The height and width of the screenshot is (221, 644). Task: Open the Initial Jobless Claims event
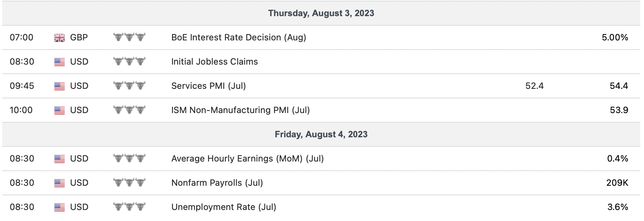pos(214,62)
